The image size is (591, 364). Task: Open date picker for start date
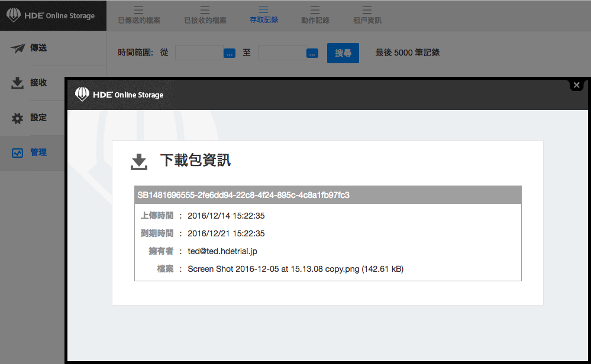click(x=230, y=53)
